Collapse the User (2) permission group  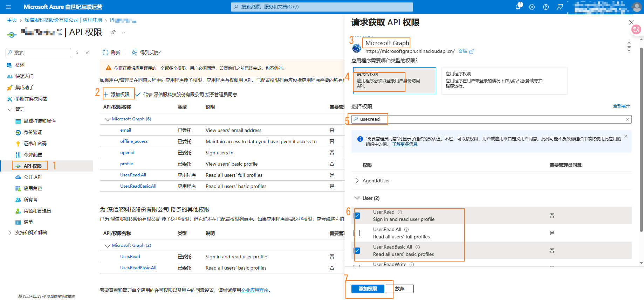coord(357,198)
